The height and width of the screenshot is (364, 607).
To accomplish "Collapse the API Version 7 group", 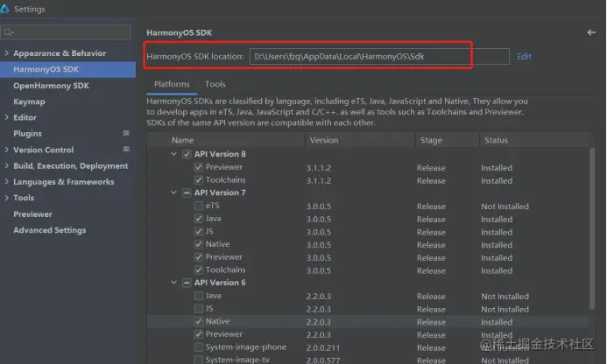I will [173, 192].
